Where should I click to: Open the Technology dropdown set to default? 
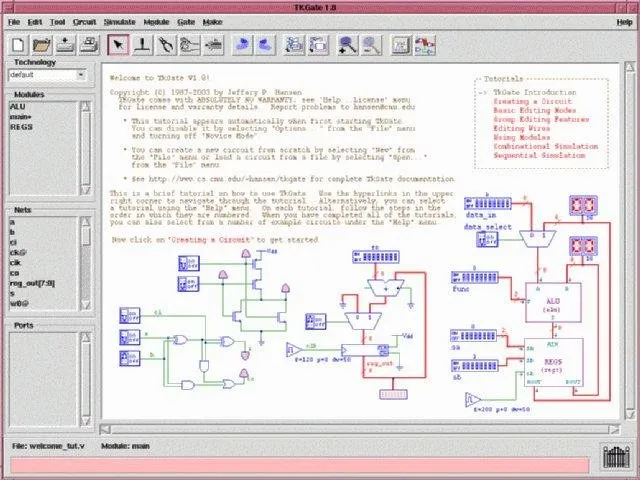[47, 75]
